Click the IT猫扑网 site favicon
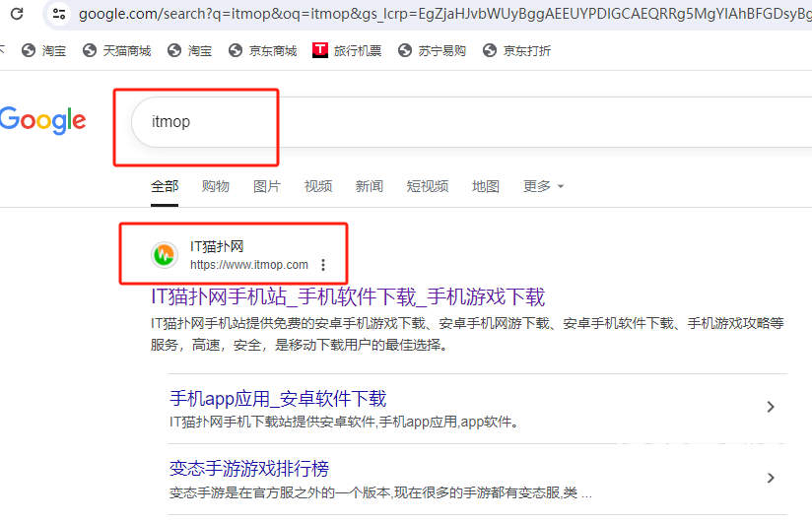Image resolution: width=812 pixels, height=522 pixels. pyautogui.click(x=165, y=255)
